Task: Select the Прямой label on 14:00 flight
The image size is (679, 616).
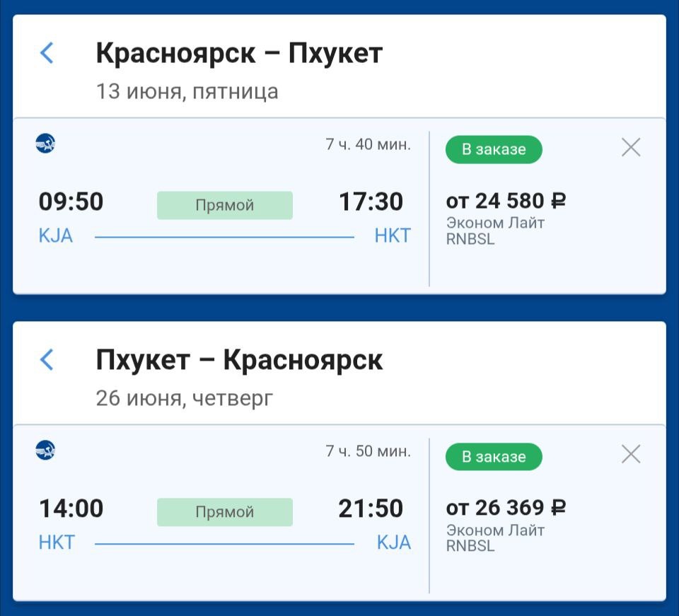Action: pyautogui.click(x=224, y=513)
